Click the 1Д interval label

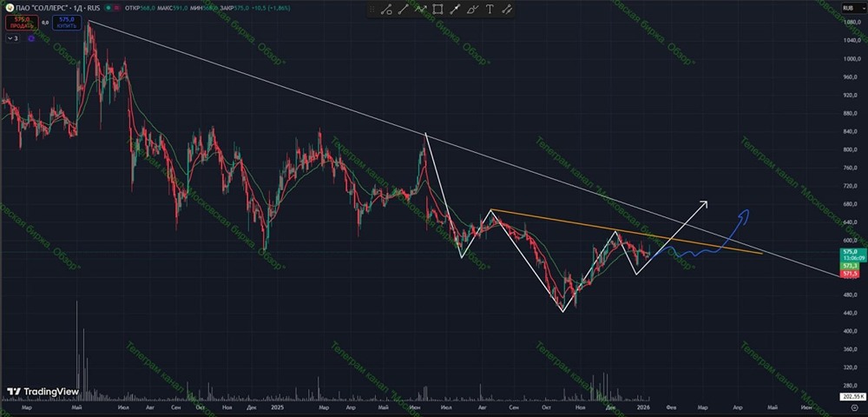[79, 9]
